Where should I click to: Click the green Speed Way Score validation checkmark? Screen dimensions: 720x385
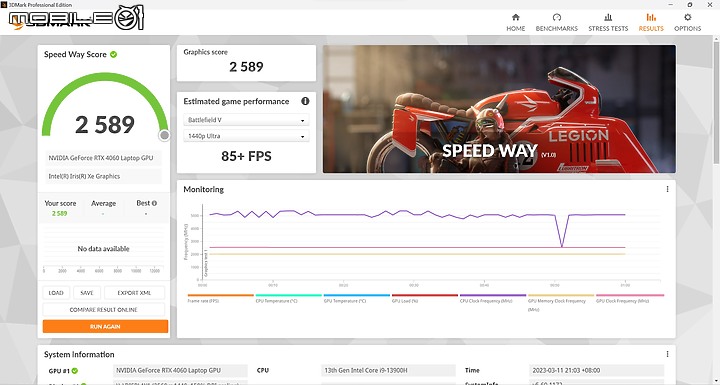(x=113, y=54)
